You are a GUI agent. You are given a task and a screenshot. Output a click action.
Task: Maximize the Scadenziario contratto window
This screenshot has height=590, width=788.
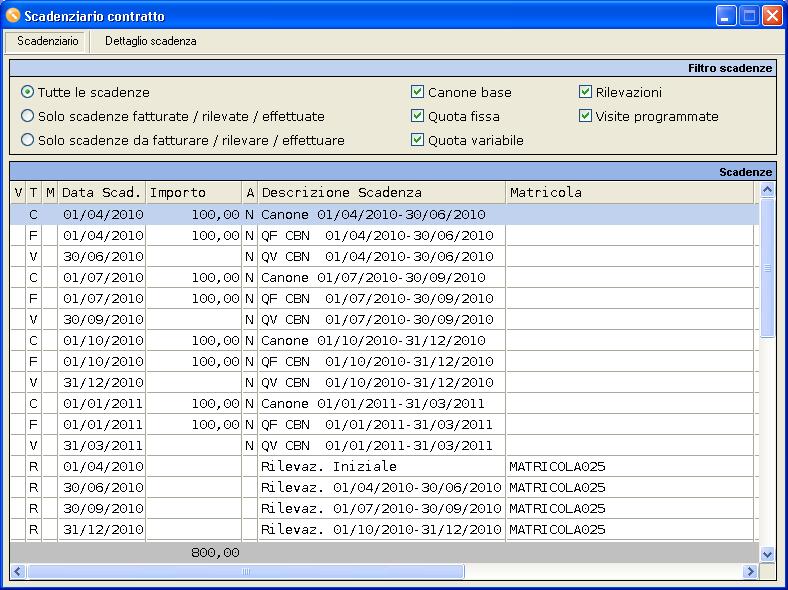[749, 16]
